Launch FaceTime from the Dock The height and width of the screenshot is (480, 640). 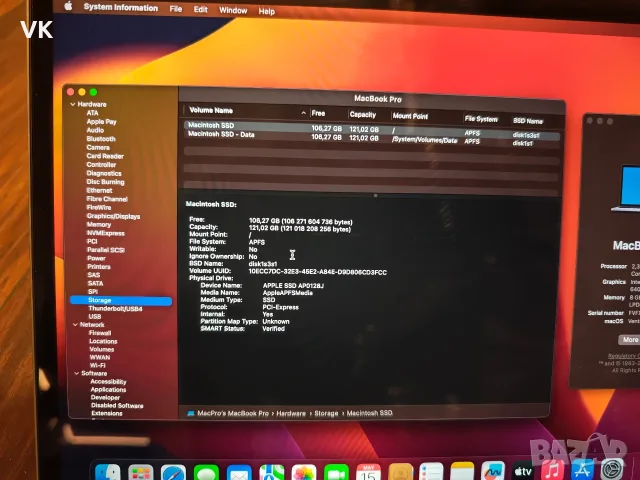pyautogui.click(x=336, y=473)
